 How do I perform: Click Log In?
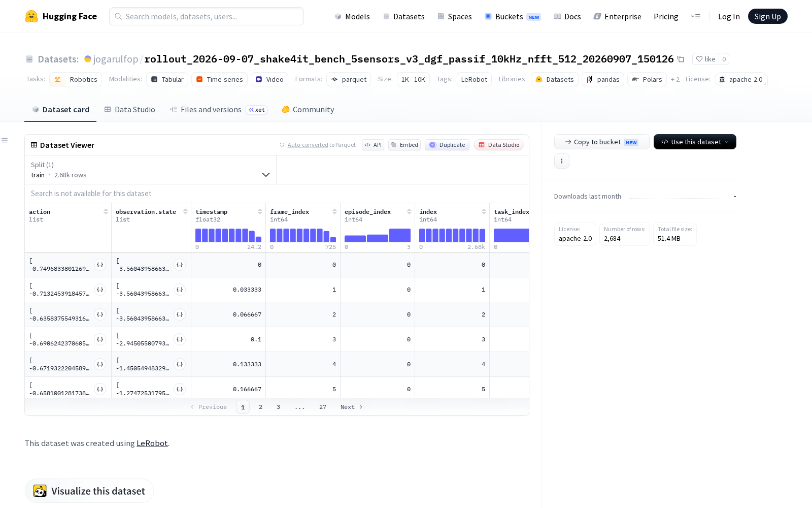click(729, 16)
